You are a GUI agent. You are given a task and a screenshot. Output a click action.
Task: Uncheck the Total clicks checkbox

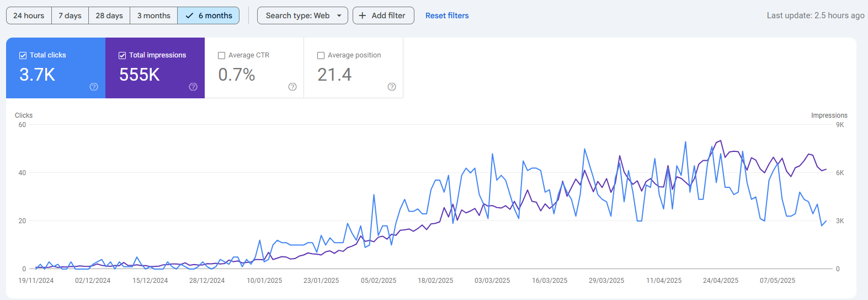point(23,55)
